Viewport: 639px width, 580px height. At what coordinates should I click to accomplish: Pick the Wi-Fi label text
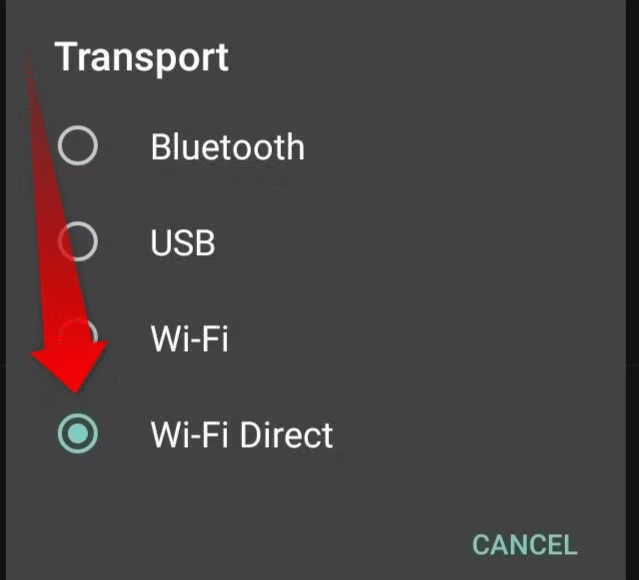click(x=189, y=338)
